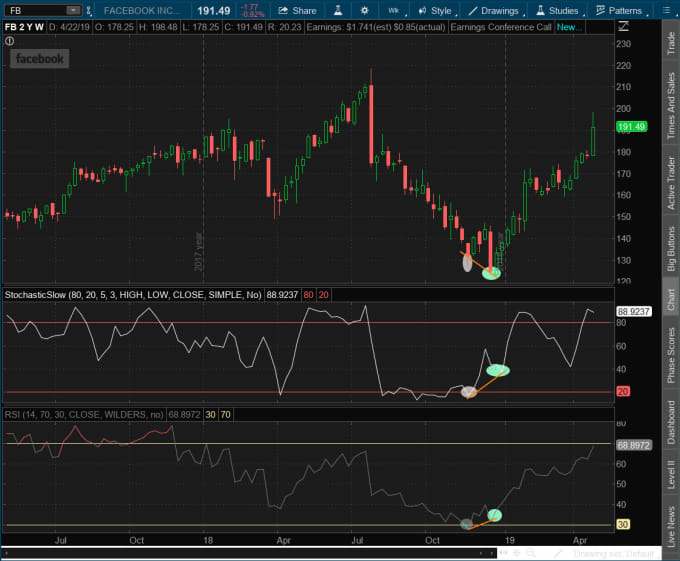Click the red 20 oversold label beside 80

[x=324, y=295]
